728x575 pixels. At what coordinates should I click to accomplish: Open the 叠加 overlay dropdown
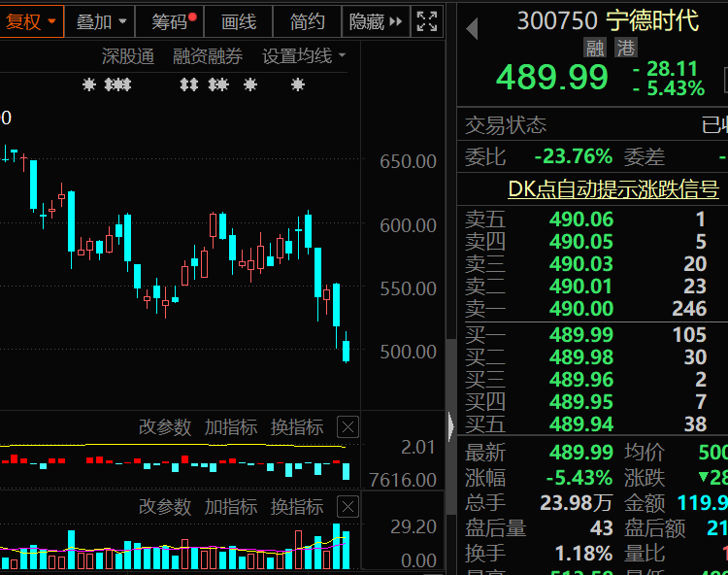(100, 21)
